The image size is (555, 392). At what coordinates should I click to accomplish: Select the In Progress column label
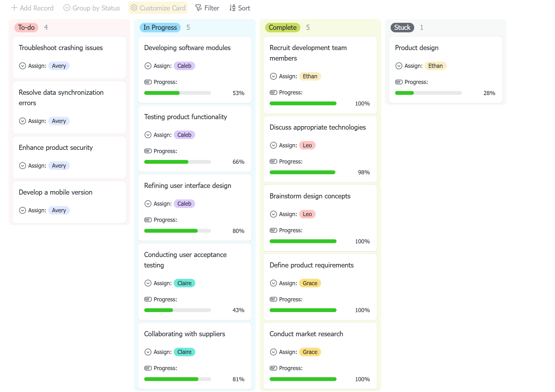tap(160, 28)
